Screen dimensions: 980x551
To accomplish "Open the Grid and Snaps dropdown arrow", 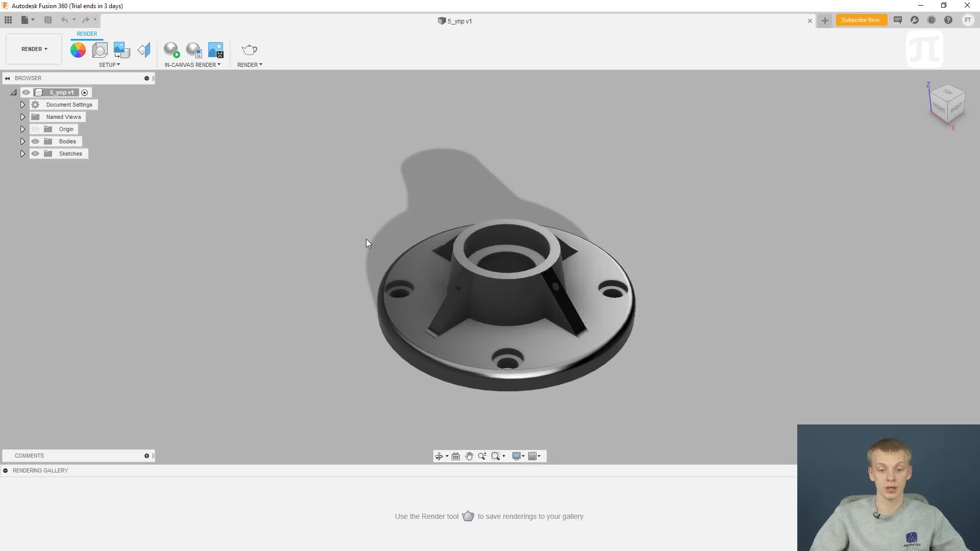I will tap(539, 456).
